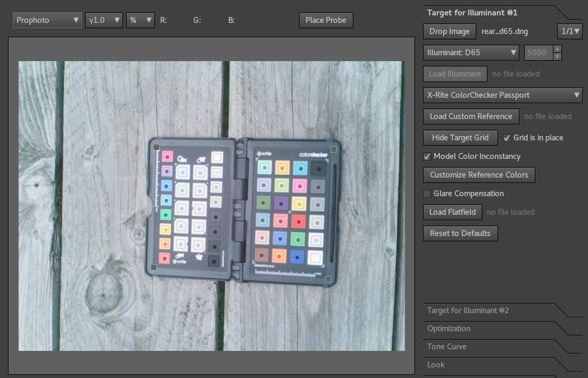
Task: Decrease temperature with the down stepper arrow
Action: tap(557, 56)
